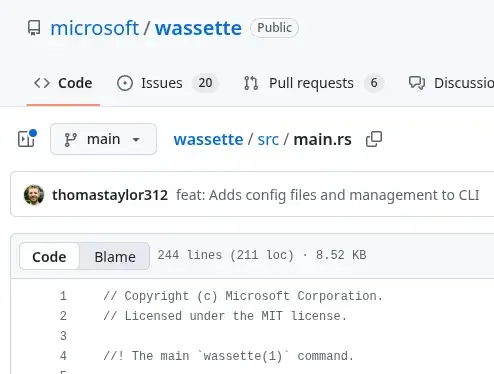Copy file path using the copy icon

[x=374, y=139]
